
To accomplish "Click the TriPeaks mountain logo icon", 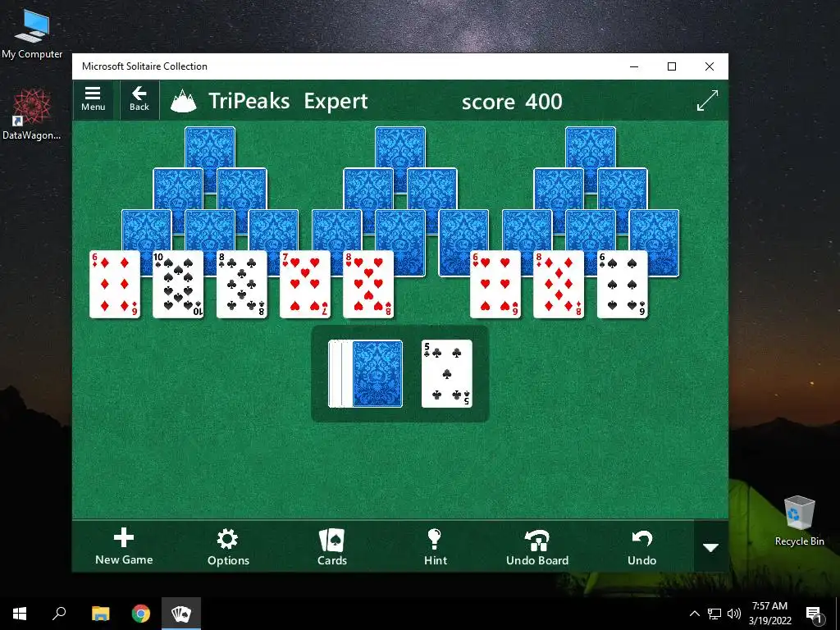I will click(x=183, y=101).
